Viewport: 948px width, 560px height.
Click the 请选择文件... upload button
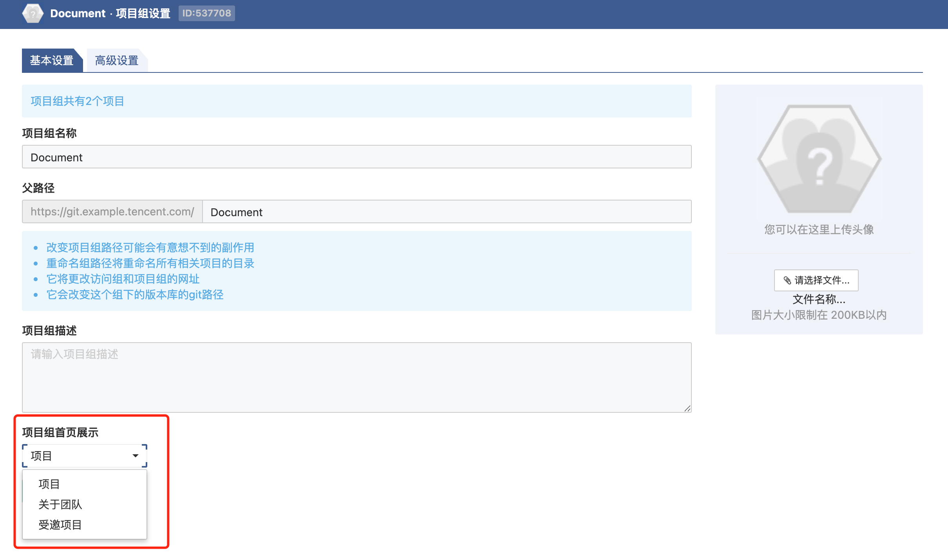[816, 280]
